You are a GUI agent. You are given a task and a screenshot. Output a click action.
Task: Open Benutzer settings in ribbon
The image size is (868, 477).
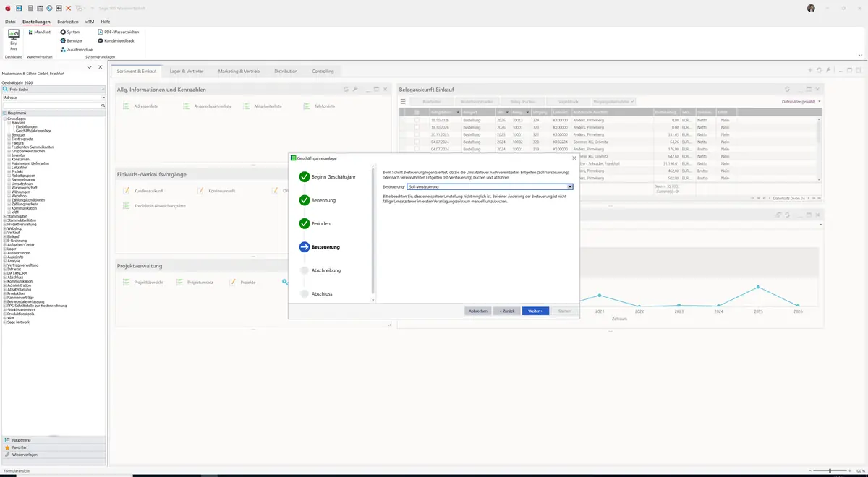72,40
